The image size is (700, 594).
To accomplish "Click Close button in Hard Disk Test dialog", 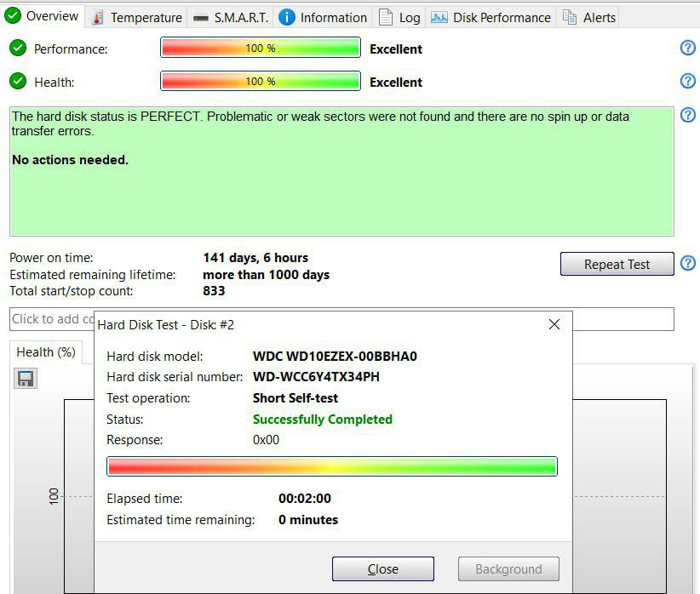I will click(382, 569).
